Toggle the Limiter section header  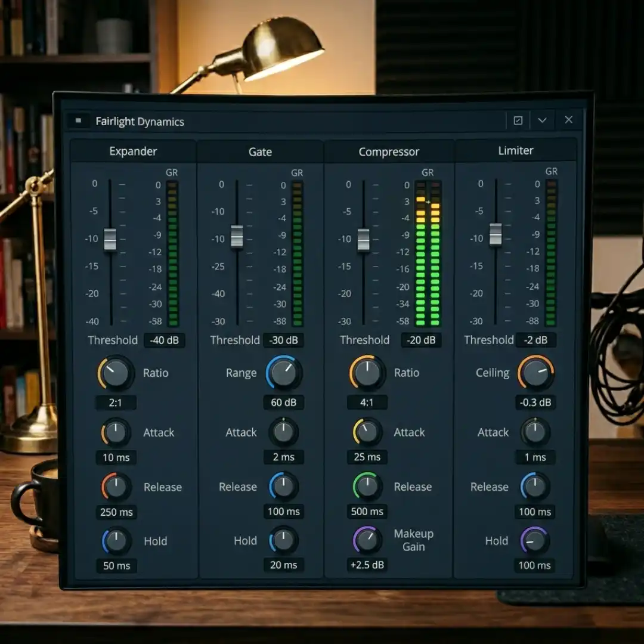[515, 151]
